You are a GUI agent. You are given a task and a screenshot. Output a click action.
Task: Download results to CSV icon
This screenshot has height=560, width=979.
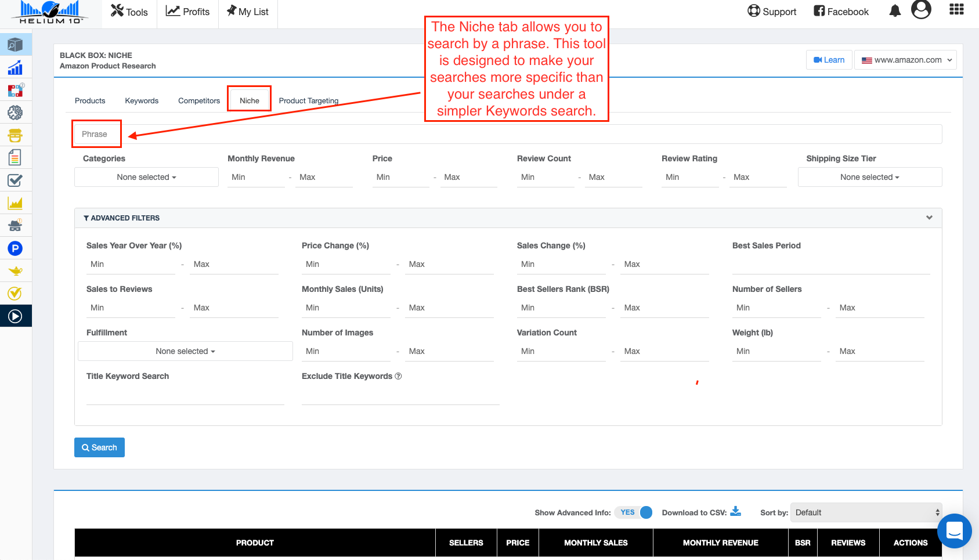click(x=736, y=511)
